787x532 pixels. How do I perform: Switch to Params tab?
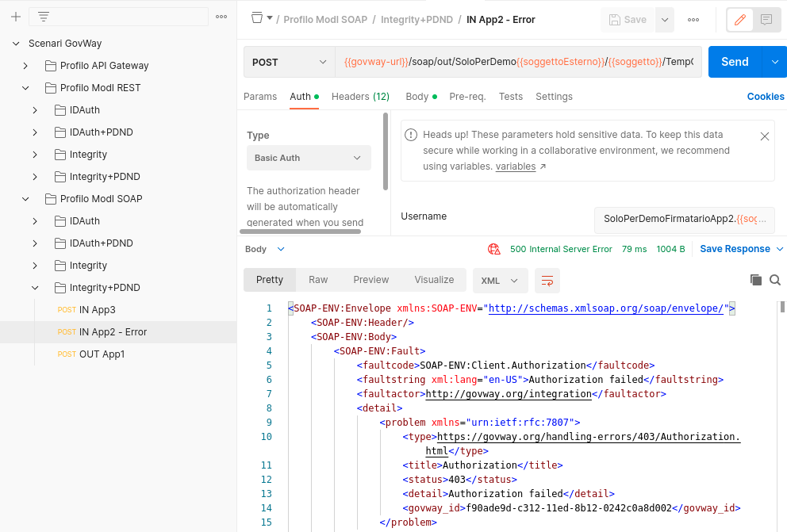pos(260,96)
